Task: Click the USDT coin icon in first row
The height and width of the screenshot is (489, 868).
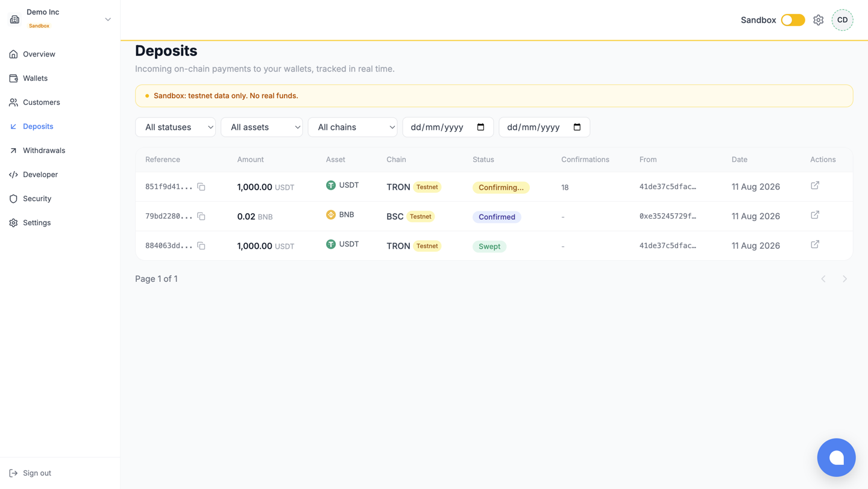Action: click(x=331, y=185)
